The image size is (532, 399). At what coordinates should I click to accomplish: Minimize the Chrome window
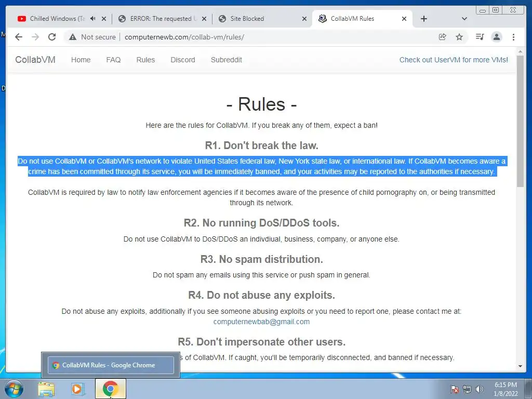[x=482, y=10]
